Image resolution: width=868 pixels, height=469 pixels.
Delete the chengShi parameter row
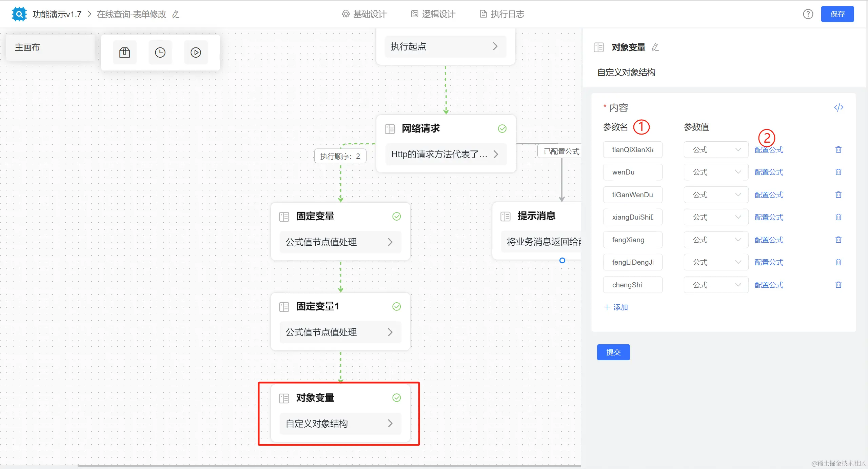coord(838,285)
